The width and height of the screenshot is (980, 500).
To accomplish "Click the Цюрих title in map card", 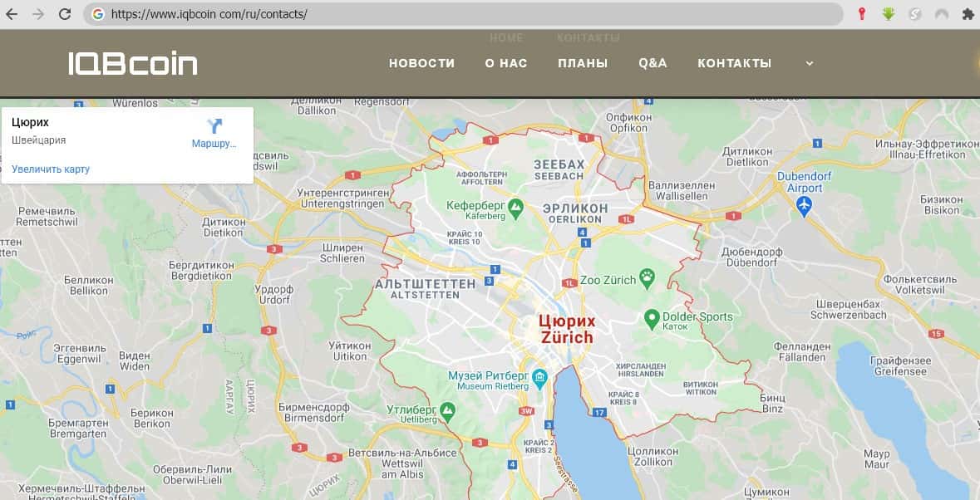I will [30, 122].
